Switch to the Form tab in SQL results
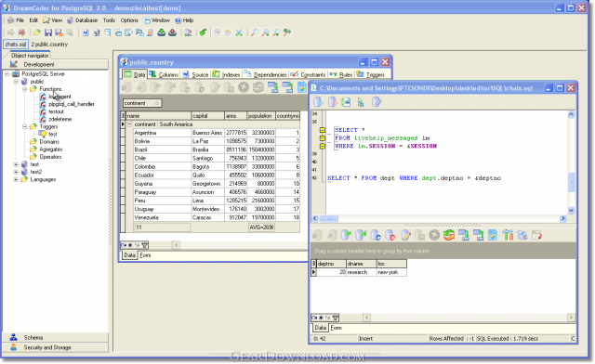This screenshot has height=364, width=595. click(x=336, y=328)
